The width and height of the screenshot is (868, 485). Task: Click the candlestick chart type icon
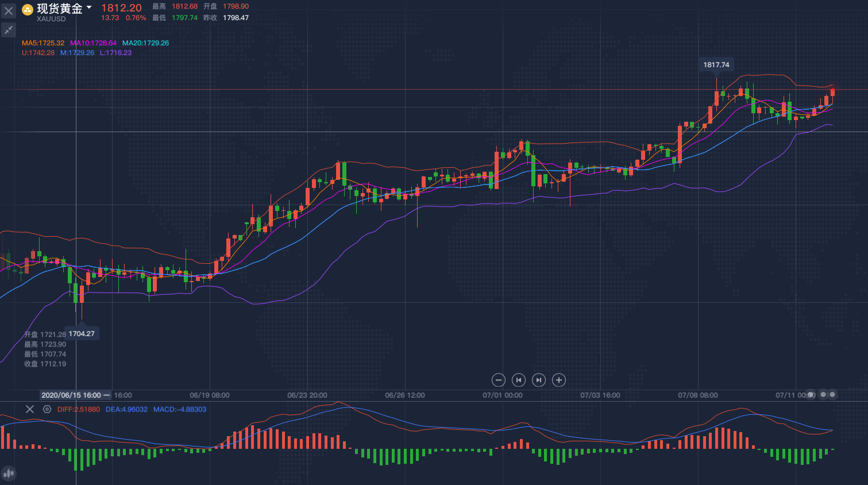point(9,474)
